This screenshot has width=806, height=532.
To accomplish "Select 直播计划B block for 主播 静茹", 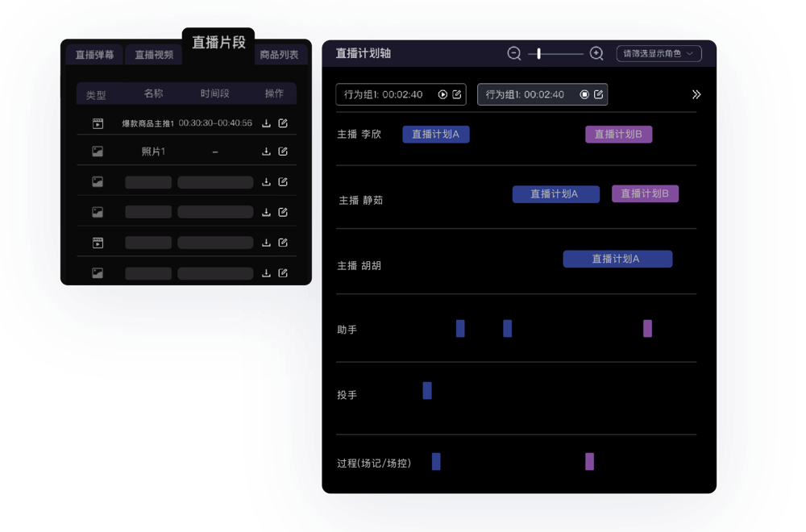I will coord(645,193).
